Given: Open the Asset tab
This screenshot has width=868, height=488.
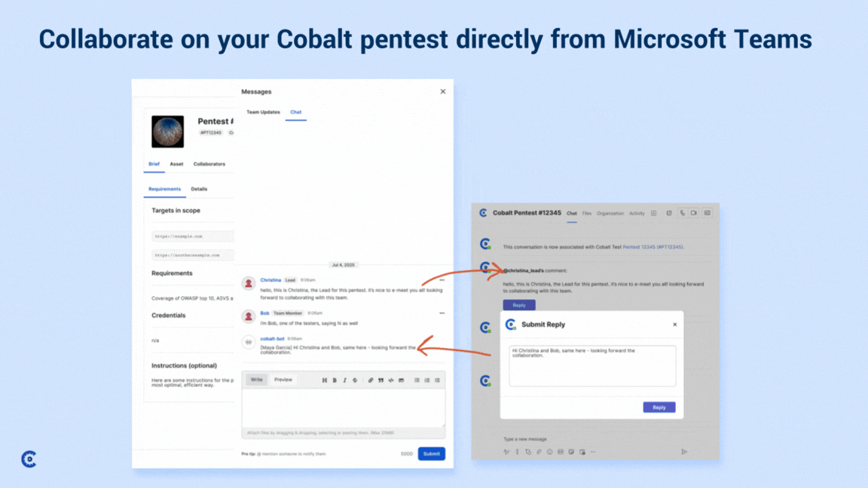Looking at the screenshot, I should coord(176,164).
